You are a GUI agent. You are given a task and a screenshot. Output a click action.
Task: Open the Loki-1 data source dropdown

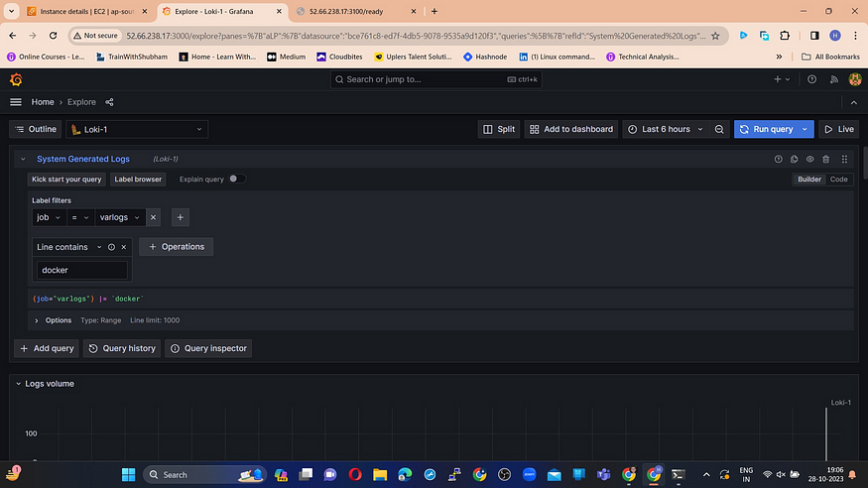tap(137, 129)
